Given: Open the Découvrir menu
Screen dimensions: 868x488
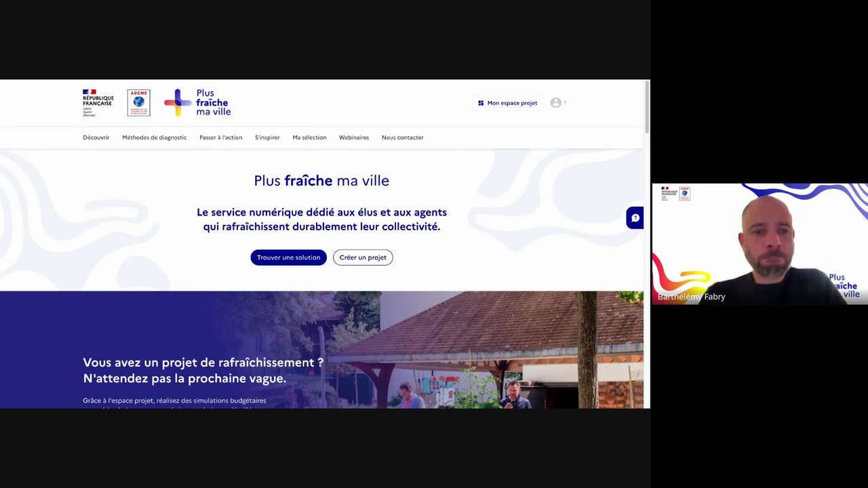Looking at the screenshot, I should (96, 138).
